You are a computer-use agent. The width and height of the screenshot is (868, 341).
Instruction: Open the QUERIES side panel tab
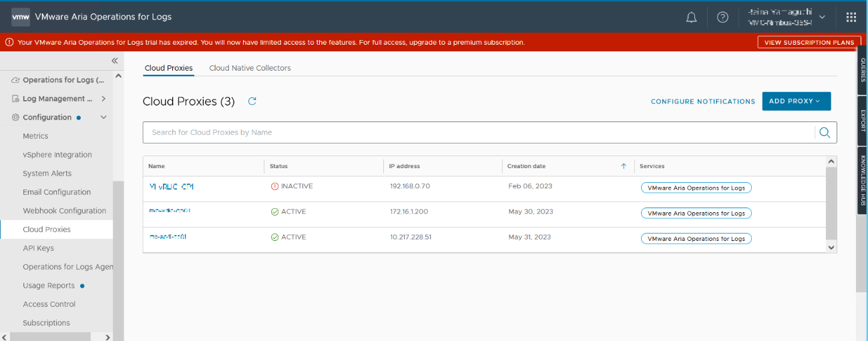[863, 70]
